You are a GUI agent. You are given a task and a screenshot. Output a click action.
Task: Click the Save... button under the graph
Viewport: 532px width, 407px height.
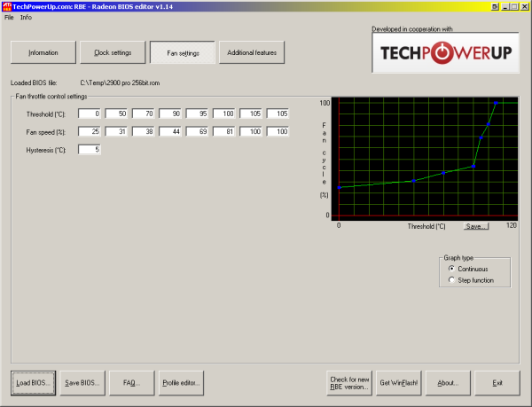(476, 226)
